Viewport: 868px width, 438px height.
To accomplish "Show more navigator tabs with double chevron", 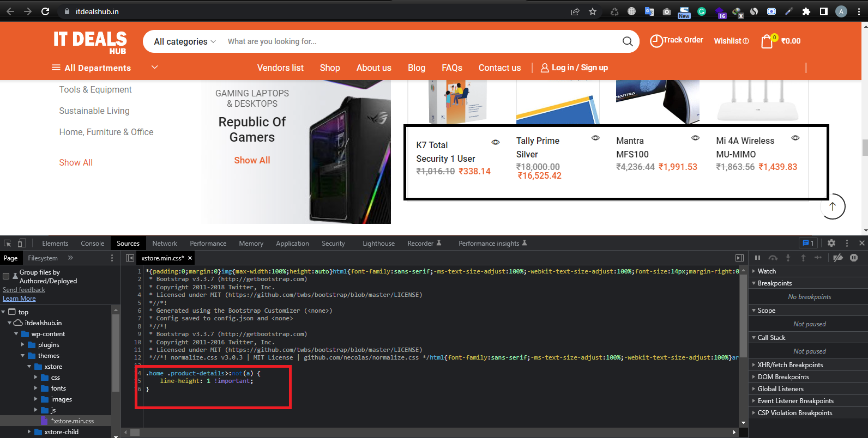I will click(x=70, y=258).
